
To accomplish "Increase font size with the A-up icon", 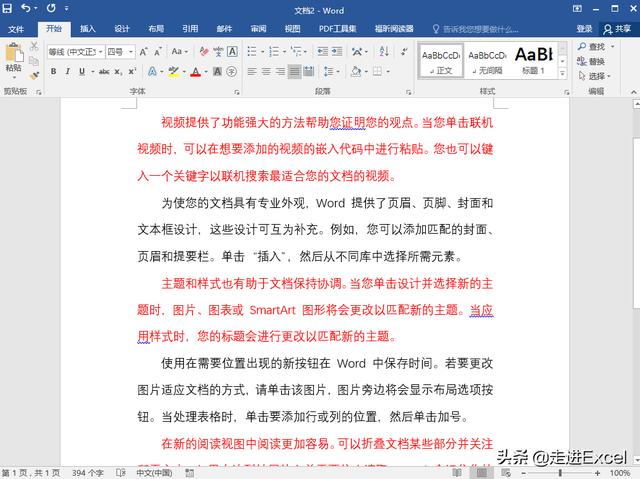I will (x=144, y=52).
